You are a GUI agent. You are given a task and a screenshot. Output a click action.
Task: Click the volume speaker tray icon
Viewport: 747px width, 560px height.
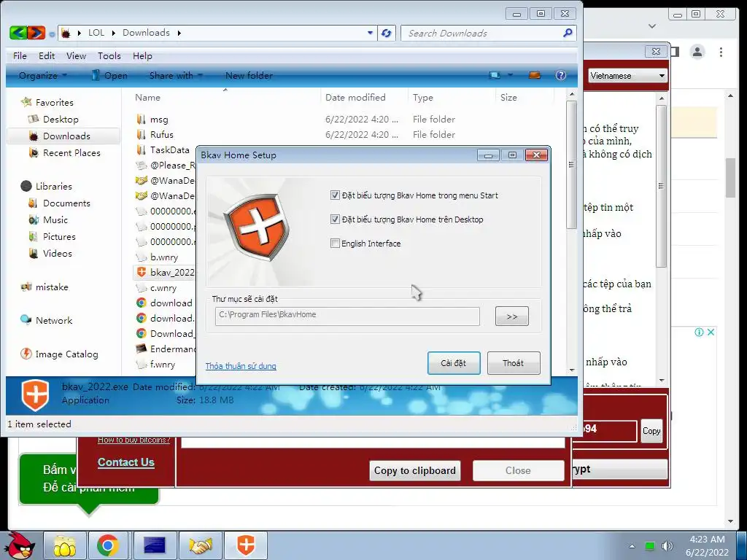pos(667,545)
